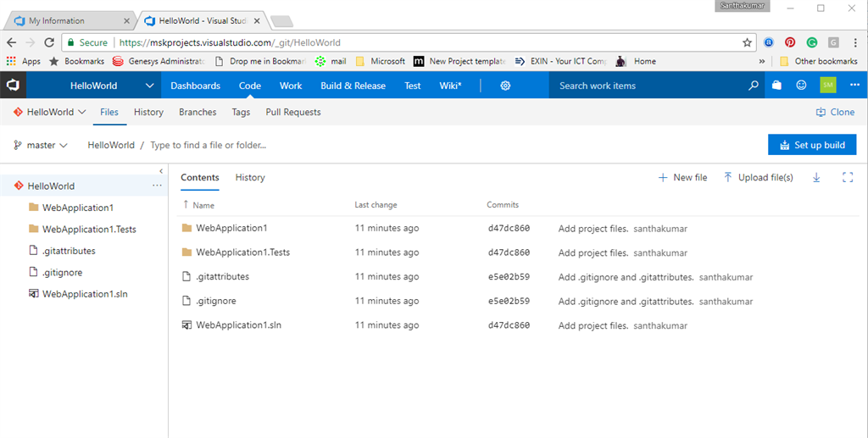868x438 pixels.
Task: Click the feedback smiley face icon
Action: (801, 86)
